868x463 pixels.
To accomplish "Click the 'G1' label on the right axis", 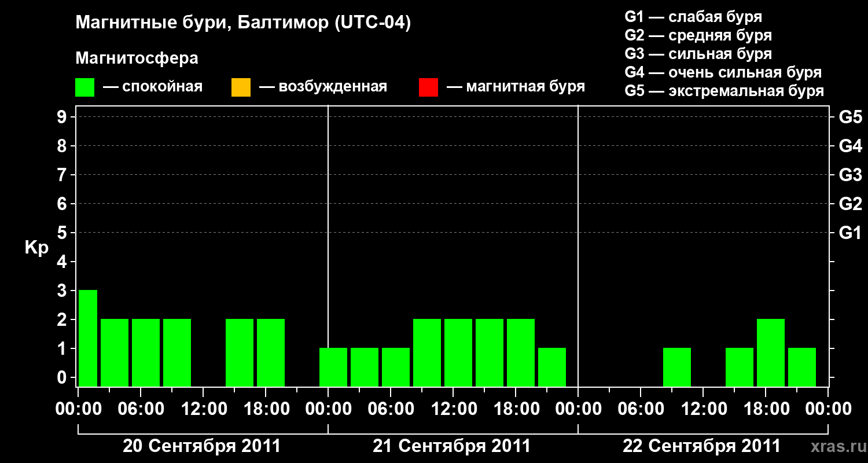I will click(x=850, y=233).
